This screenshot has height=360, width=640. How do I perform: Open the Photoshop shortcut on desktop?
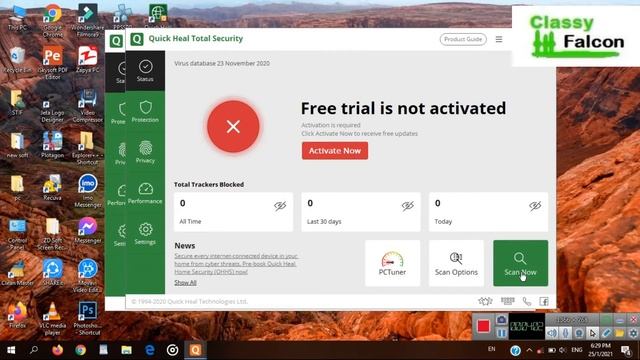pos(87,318)
